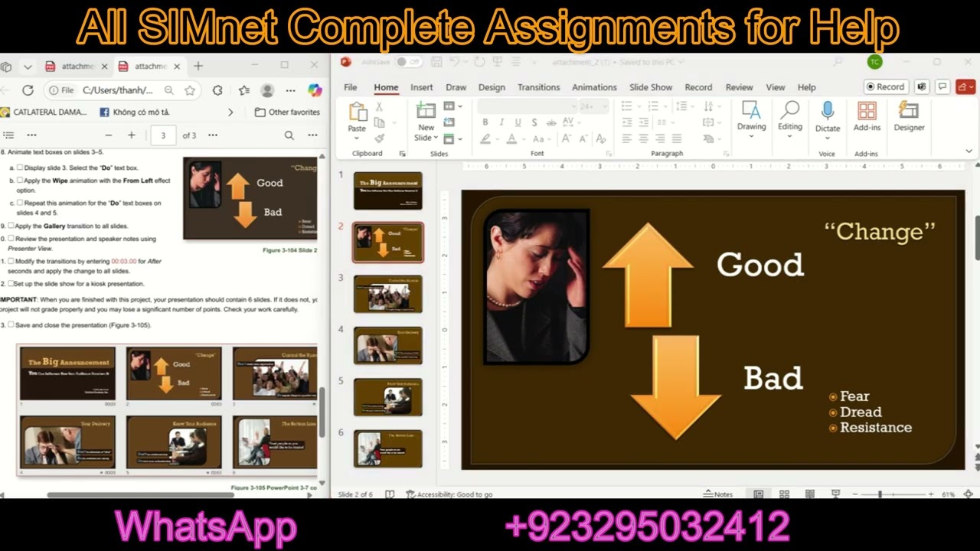
Task: Click the favorites star in address bar
Action: pyautogui.click(x=190, y=90)
